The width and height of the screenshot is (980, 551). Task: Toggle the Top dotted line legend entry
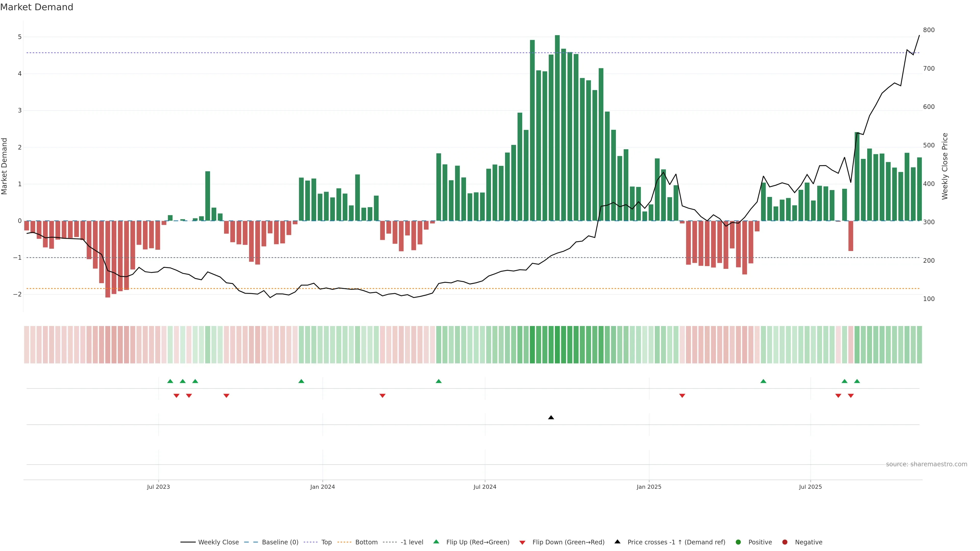[x=326, y=542]
